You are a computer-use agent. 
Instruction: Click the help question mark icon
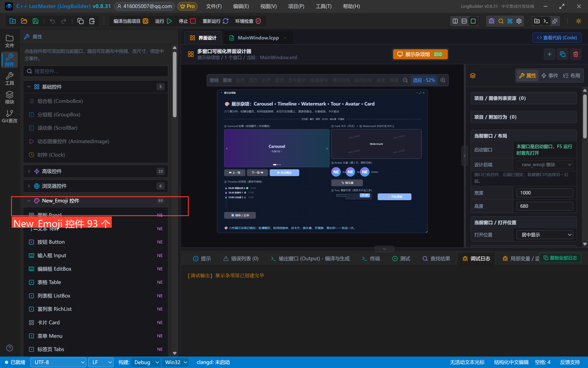9,348
